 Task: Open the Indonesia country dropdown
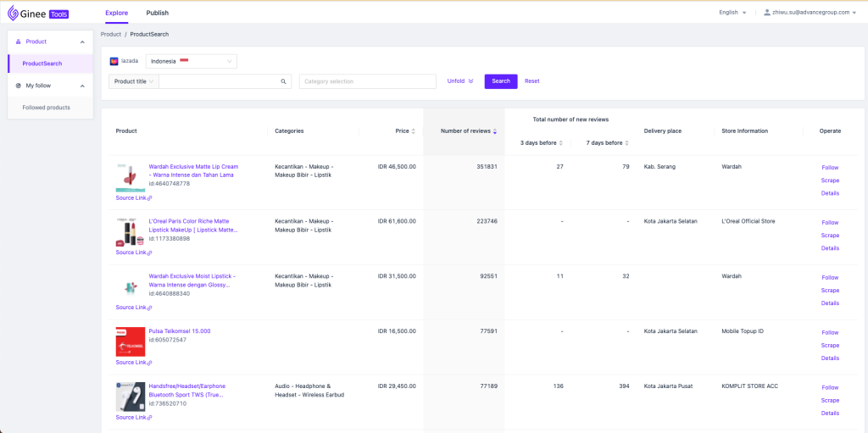(x=191, y=62)
